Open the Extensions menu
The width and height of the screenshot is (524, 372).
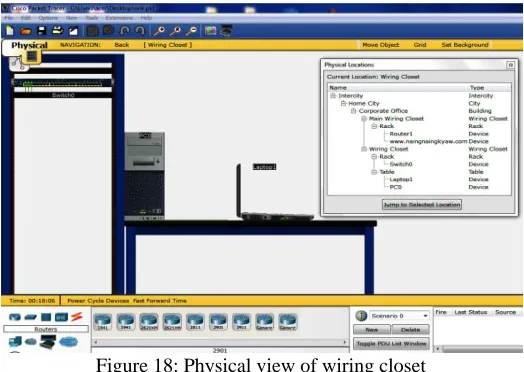tap(119, 18)
